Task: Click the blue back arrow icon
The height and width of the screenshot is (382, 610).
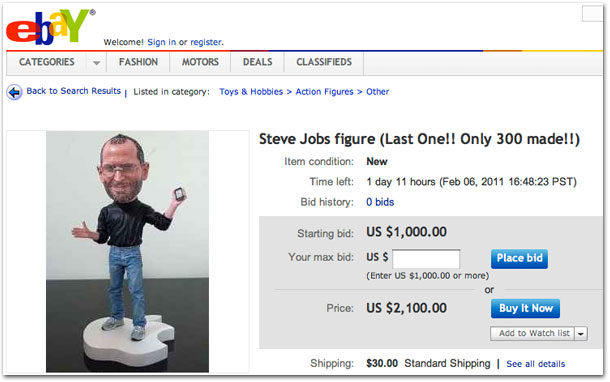Action: pos(14,92)
